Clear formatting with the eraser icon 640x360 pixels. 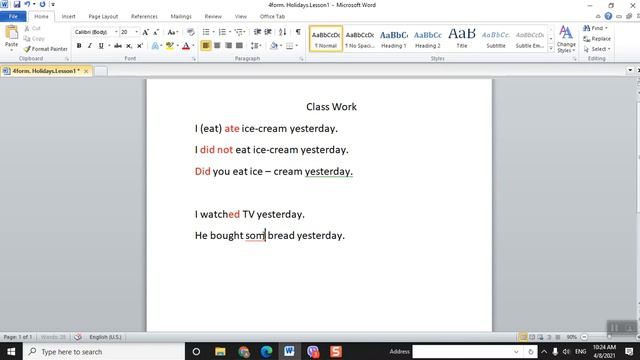coord(190,32)
